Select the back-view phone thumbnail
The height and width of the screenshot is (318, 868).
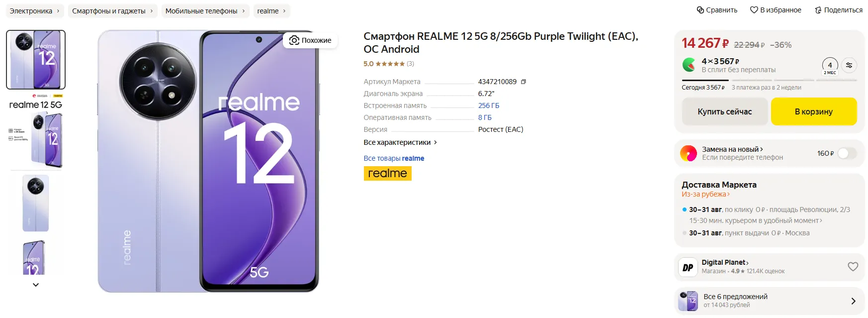(36, 203)
